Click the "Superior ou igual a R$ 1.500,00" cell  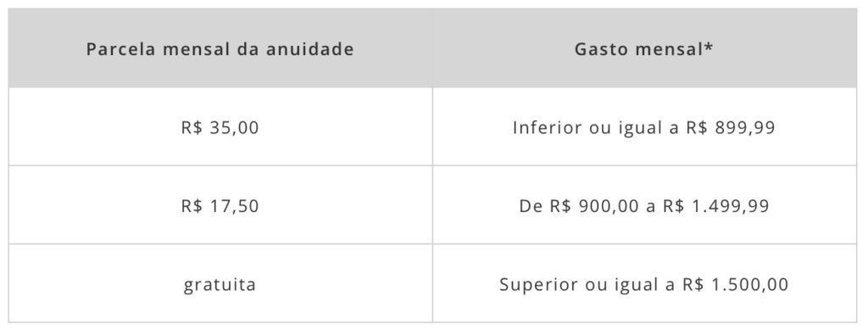tap(644, 283)
